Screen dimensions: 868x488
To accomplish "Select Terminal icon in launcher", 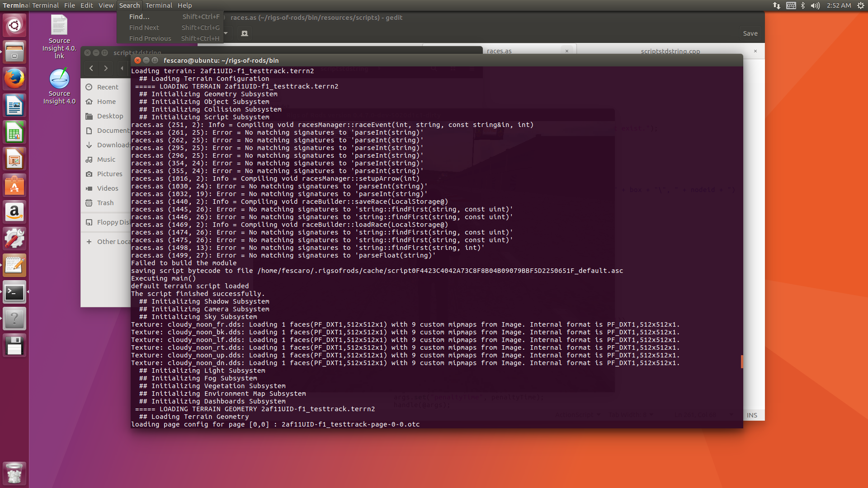I will (14, 292).
